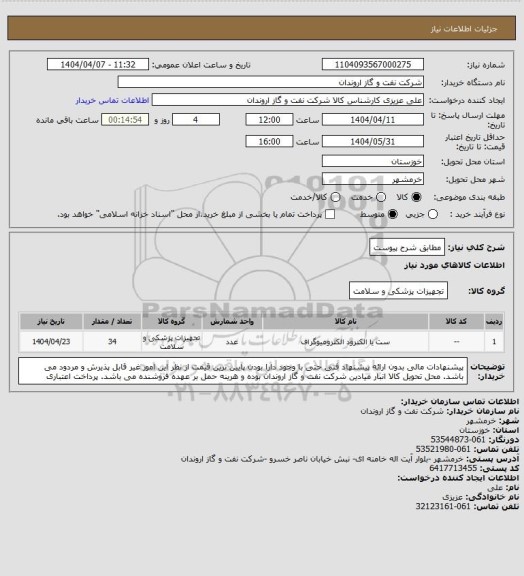The width and height of the screenshot is (524, 576).
Task: Click the remaining days field showing 4
Action: tap(196, 120)
